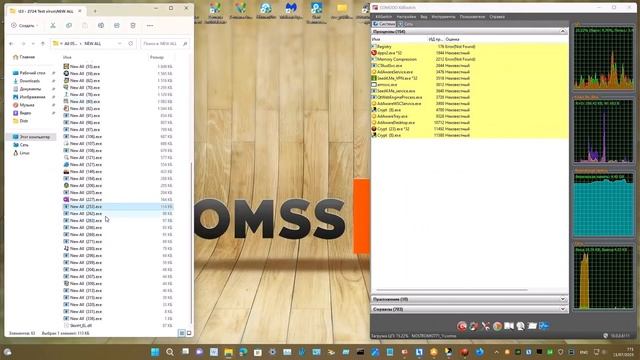Image resolution: width=640 pixels, height=360 pixels.
Task: Open Downloads in Explorer sidebar
Action: click(x=27, y=81)
